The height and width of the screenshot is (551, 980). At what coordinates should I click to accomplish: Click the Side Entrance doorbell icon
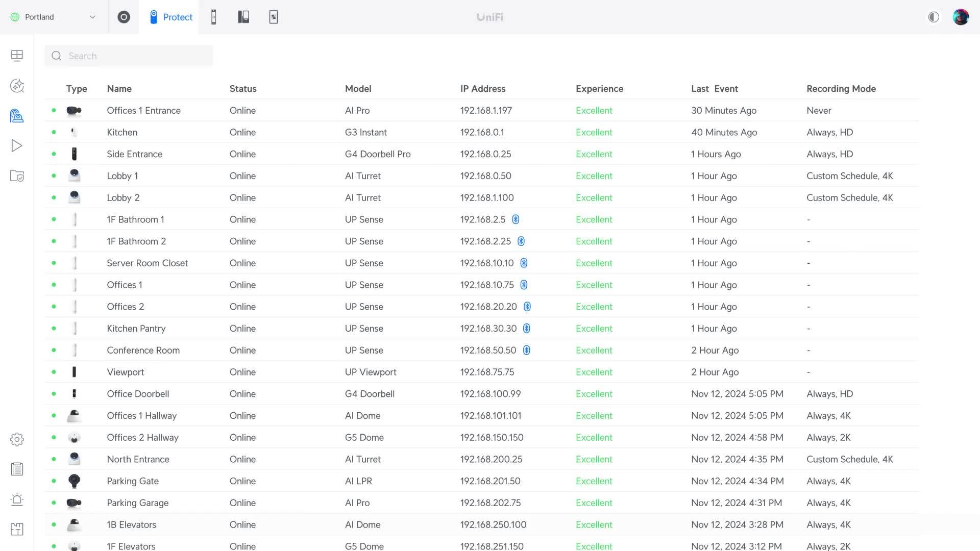pos(74,154)
